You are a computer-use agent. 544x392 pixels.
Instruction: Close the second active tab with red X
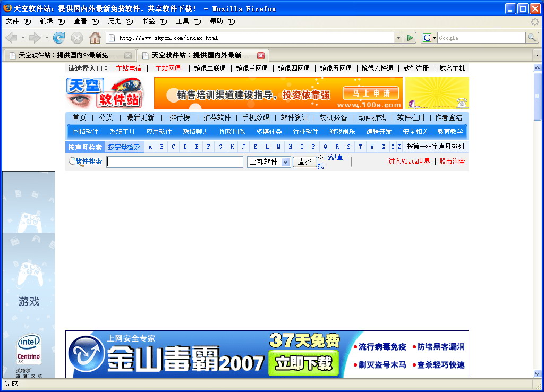pyautogui.click(x=261, y=55)
